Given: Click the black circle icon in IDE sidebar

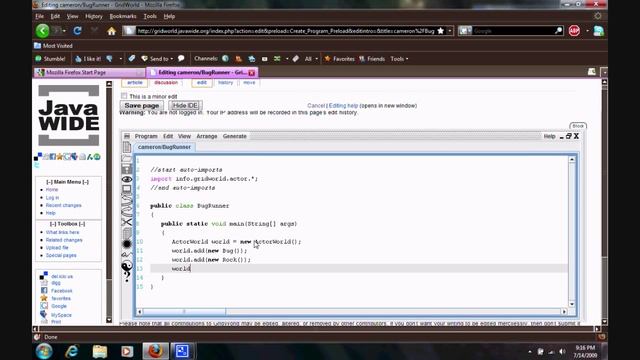Looking at the screenshot, I should tap(127, 244).
